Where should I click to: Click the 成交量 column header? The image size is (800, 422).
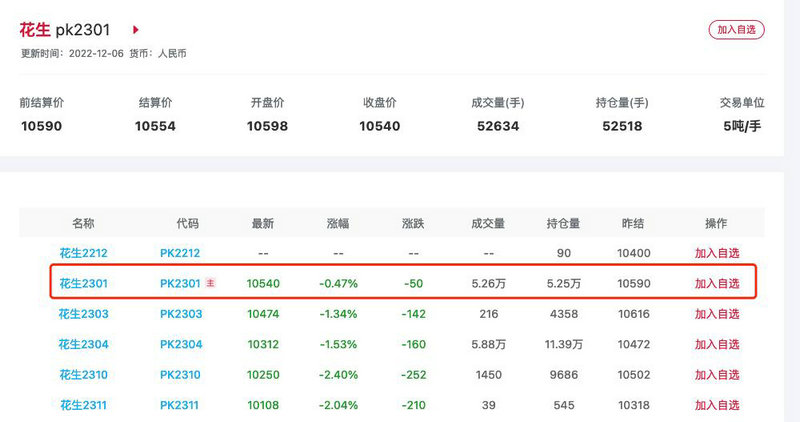tap(487, 223)
